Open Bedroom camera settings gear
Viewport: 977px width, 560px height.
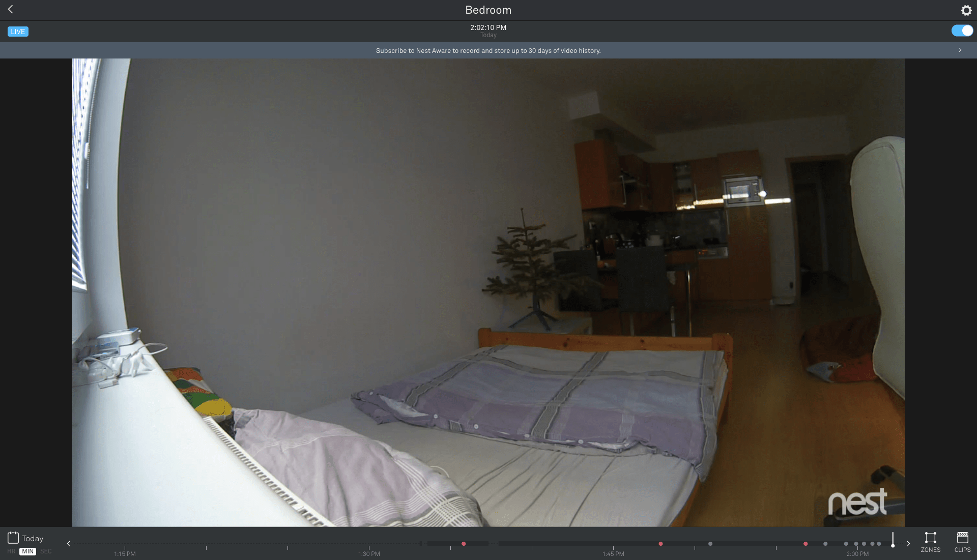966,10
